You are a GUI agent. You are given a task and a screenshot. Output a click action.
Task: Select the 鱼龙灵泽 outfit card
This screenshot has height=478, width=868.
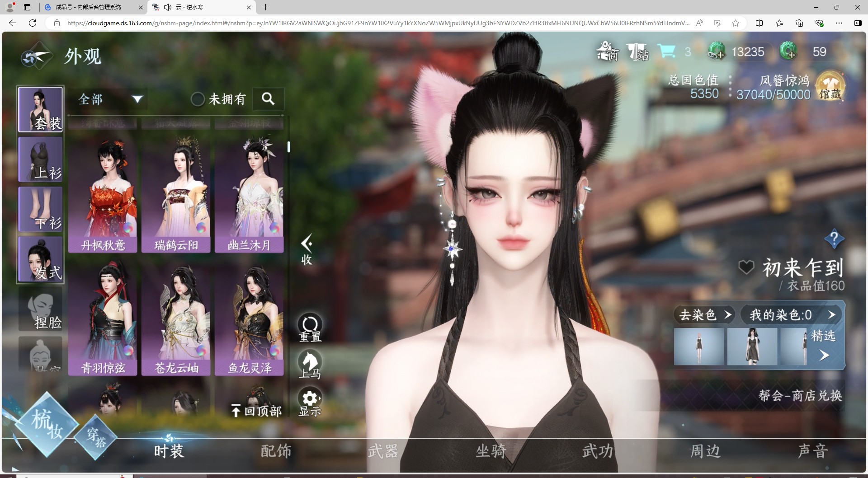pos(249,317)
